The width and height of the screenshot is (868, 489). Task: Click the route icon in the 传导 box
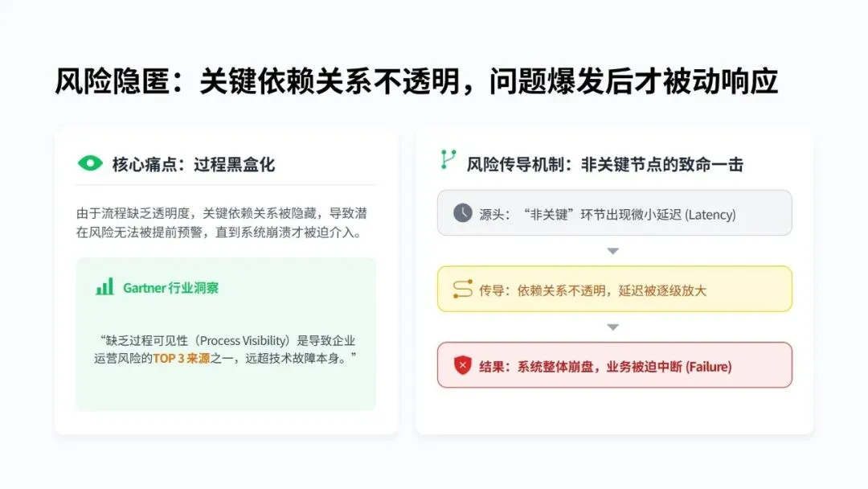coord(462,290)
